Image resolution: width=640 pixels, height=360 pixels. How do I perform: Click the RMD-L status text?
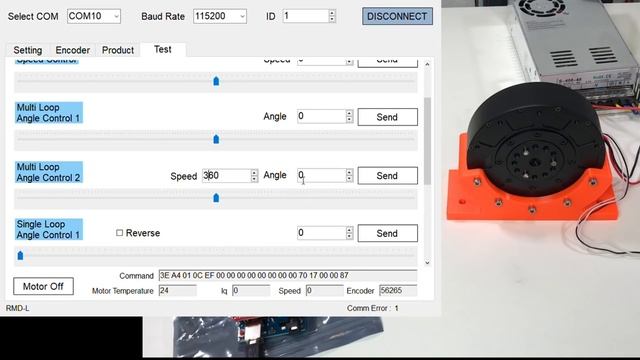18,308
